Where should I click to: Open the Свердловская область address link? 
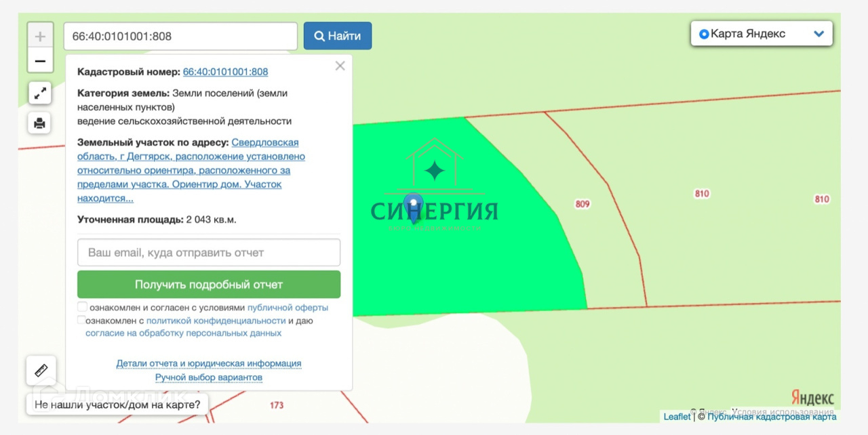tap(191, 170)
